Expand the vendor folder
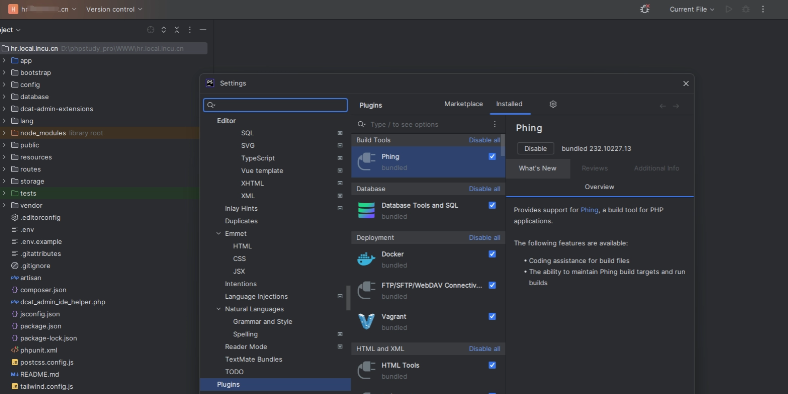This screenshot has width=788, height=394. (x=4, y=205)
